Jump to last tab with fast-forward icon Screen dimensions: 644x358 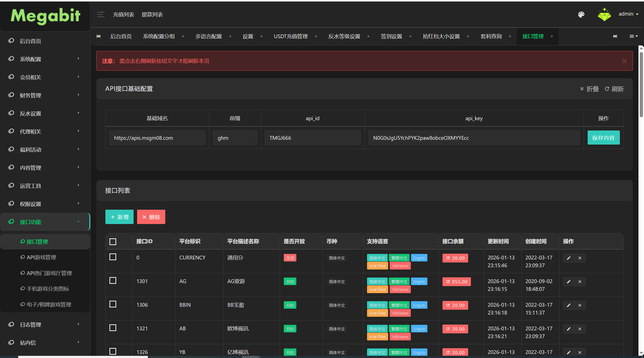[x=615, y=36]
